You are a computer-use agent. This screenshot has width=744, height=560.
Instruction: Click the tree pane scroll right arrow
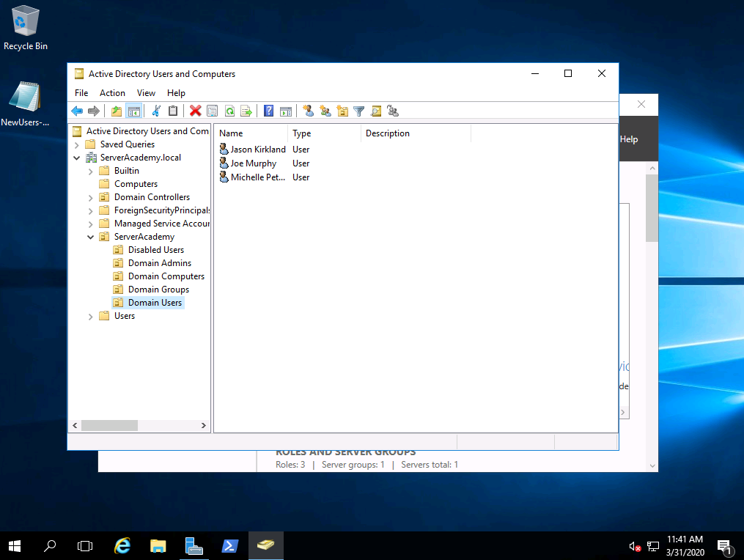[204, 426]
